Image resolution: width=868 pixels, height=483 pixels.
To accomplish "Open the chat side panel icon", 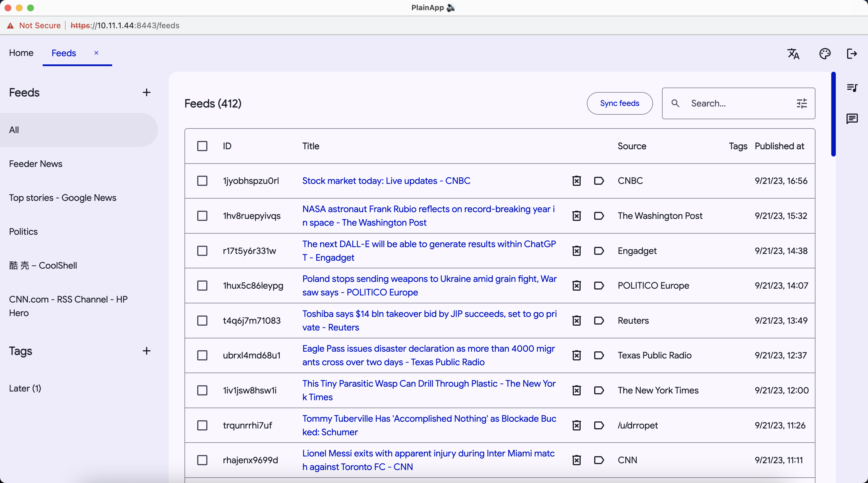I will tap(852, 119).
